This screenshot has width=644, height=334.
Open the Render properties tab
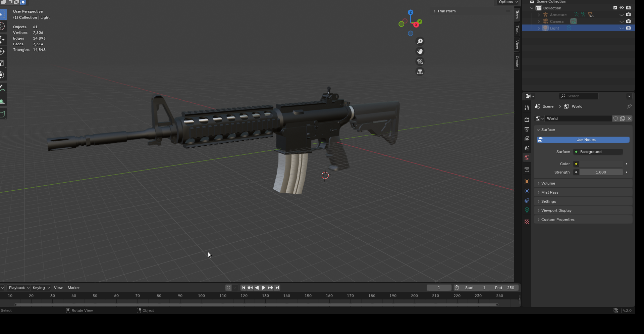pyautogui.click(x=527, y=120)
